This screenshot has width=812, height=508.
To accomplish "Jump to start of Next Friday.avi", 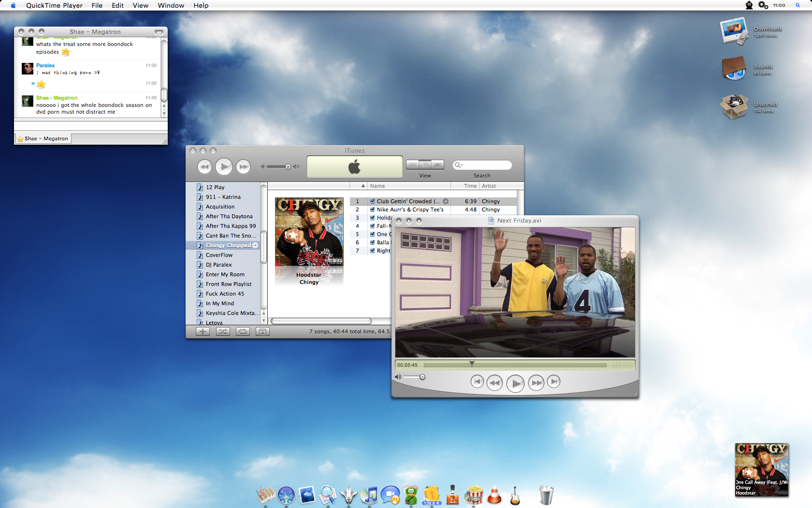I will (x=477, y=382).
